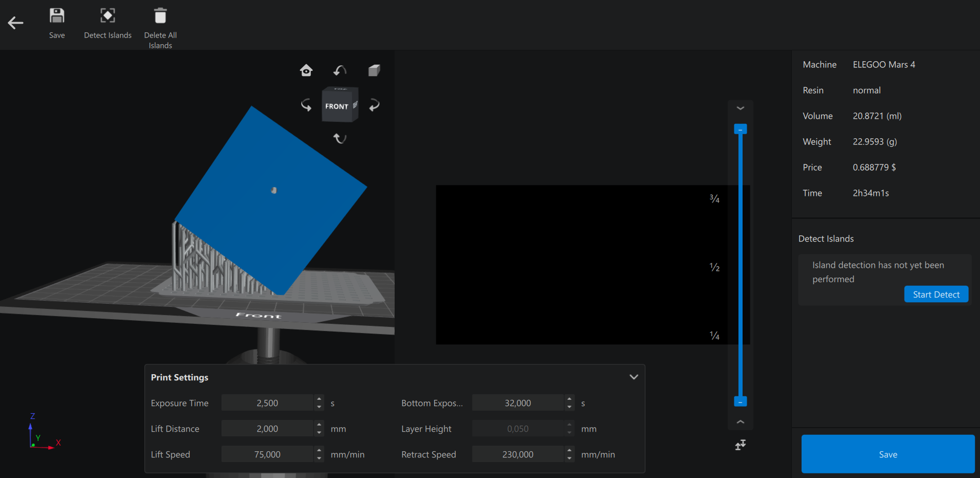Rotate view using arrow left of the view cube
This screenshot has height=478, width=980.
(x=306, y=105)
